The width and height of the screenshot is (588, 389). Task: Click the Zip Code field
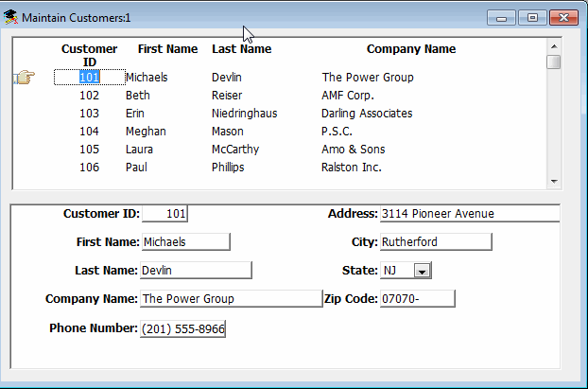417,299
